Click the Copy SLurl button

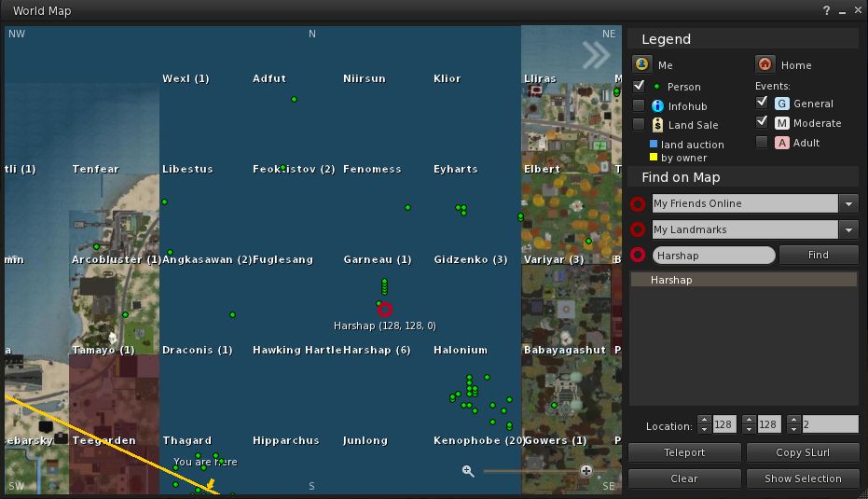click(802, 452)
